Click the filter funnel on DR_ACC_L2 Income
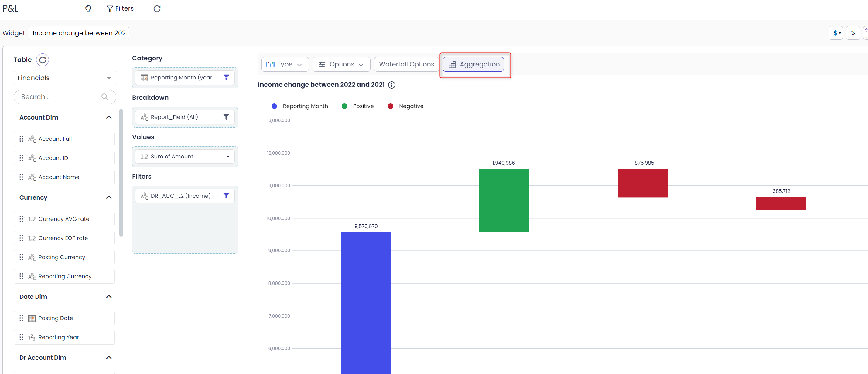Viewport: 868px width, 374px height. [x=226, y=196]
